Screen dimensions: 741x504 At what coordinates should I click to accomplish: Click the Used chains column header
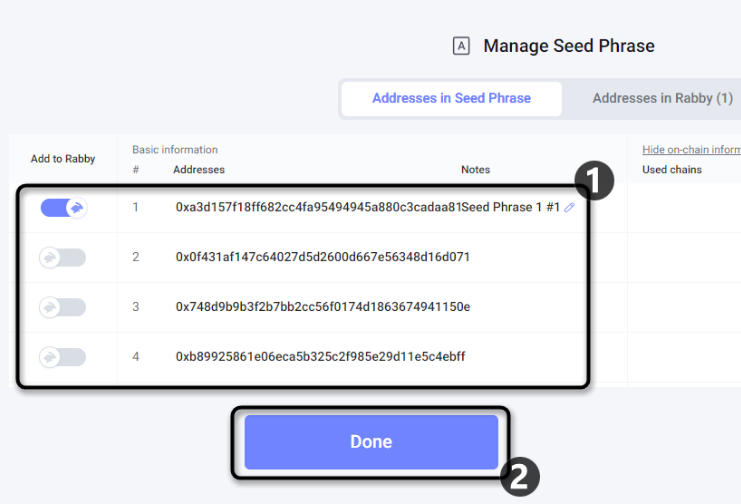[672, 169]
